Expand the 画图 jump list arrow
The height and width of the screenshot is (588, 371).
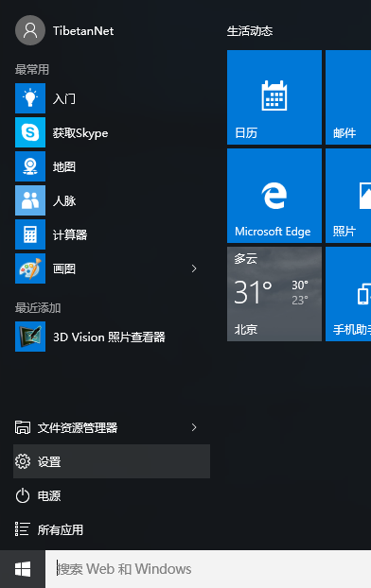coord(194,268)
